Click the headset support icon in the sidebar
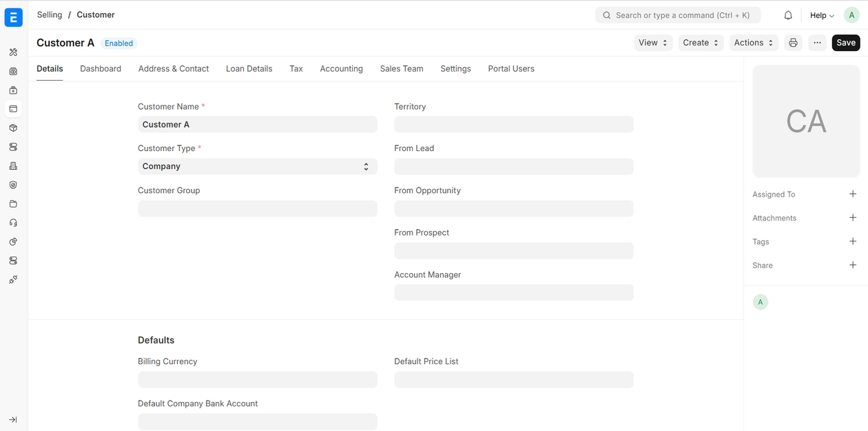868x431 pixels. pyautogui.click(x=13, y=223)
